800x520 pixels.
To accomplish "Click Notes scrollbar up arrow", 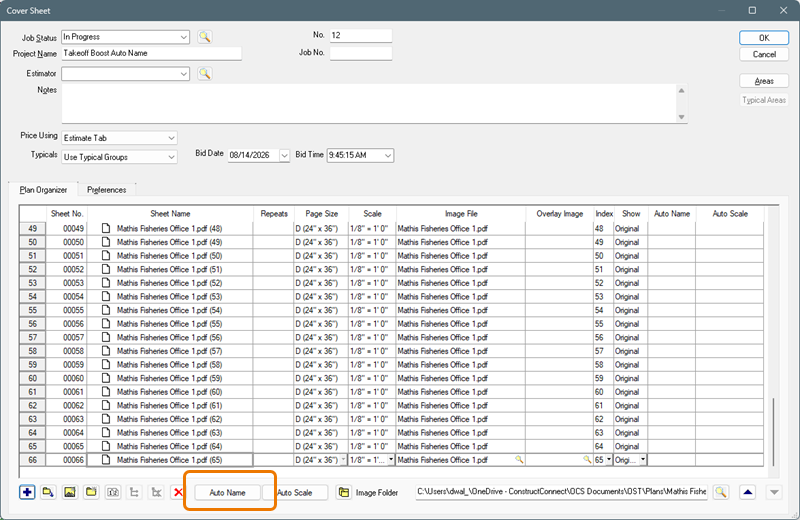I will pos(682,90).
